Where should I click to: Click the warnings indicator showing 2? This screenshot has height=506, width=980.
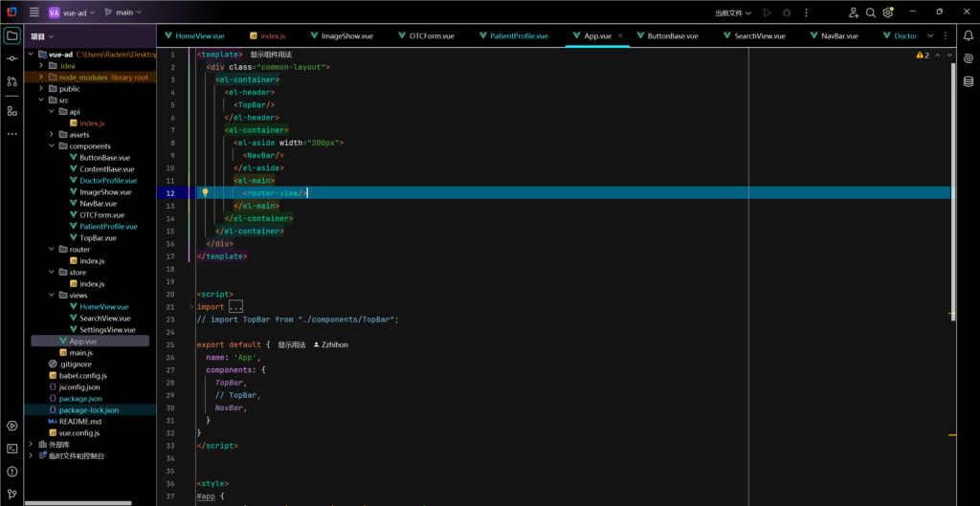(x=923, y=55)
